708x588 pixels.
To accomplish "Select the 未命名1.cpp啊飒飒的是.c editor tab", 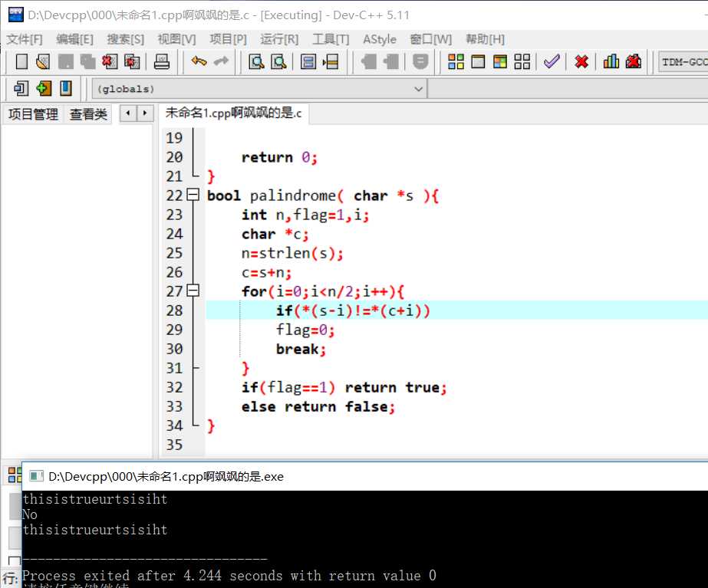I will [x=233, y=113].
